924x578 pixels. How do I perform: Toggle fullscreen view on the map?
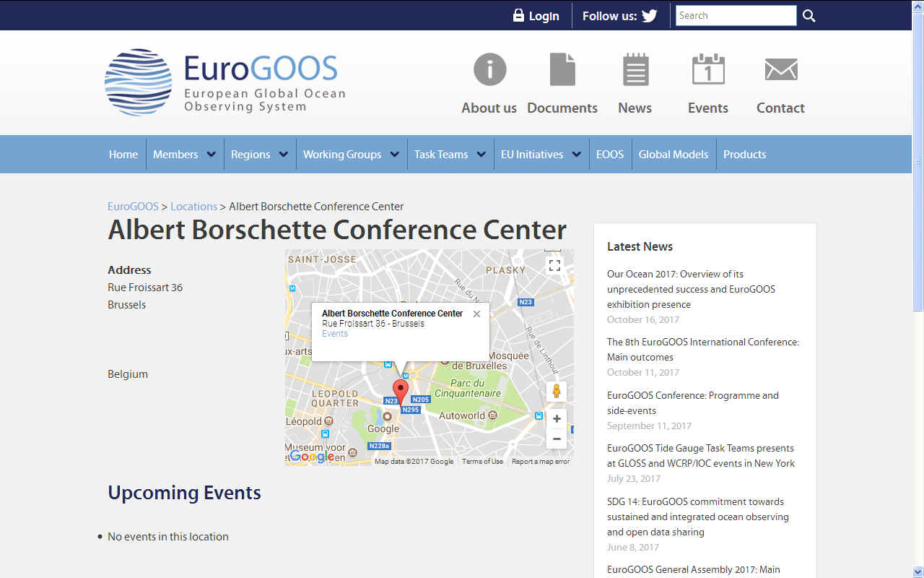[554, 265]
